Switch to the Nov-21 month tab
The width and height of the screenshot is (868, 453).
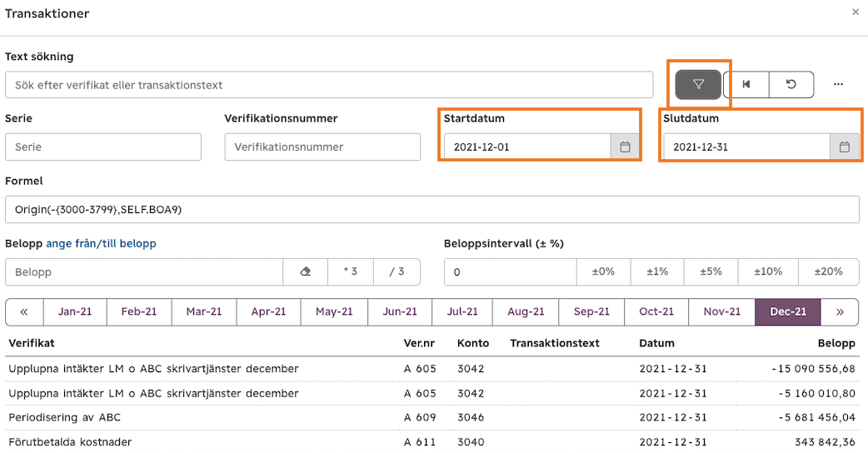click(722, 312)
